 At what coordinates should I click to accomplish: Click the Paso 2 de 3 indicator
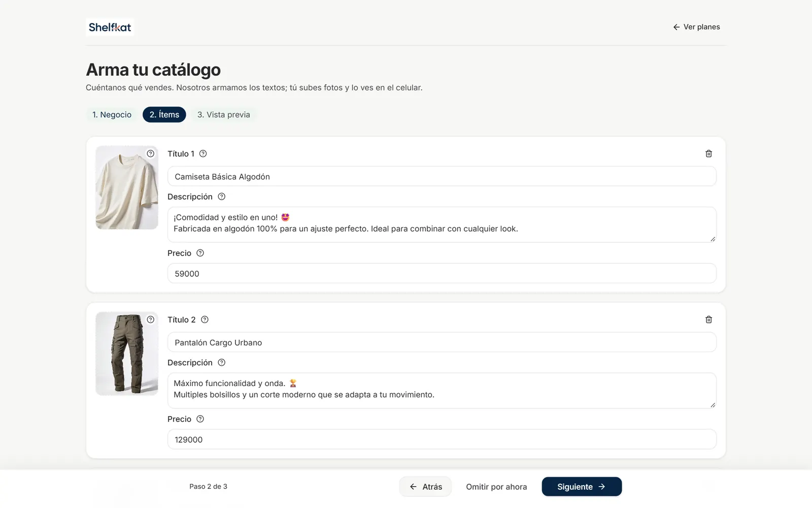click(208, 487)
